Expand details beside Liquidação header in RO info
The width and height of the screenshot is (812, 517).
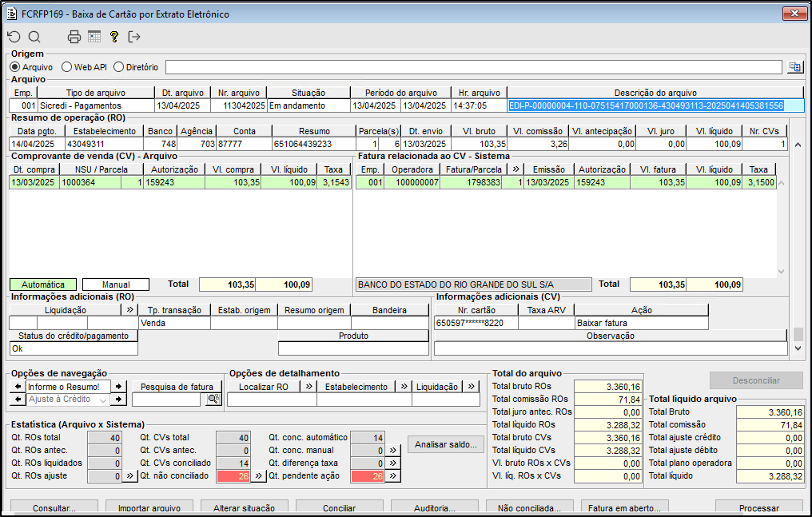[x=129, y=309]
